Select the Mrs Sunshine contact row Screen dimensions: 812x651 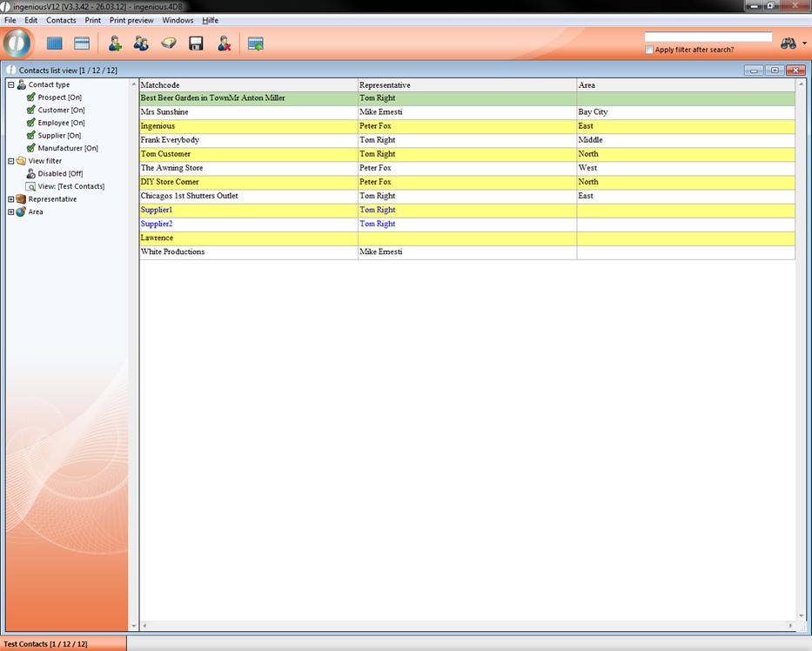248,112
